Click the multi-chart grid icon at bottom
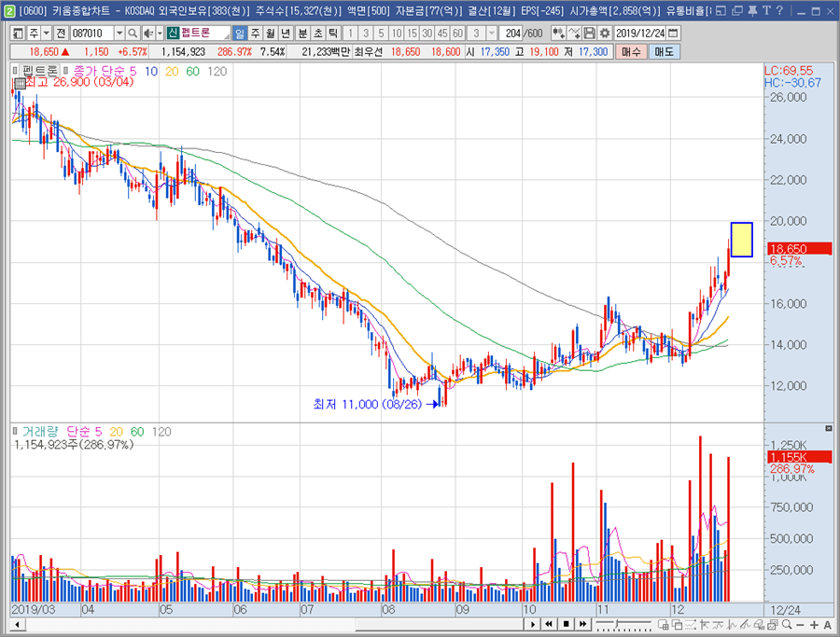Image resolution: width=840 pixels, height=637 pixels. [664, 625]
